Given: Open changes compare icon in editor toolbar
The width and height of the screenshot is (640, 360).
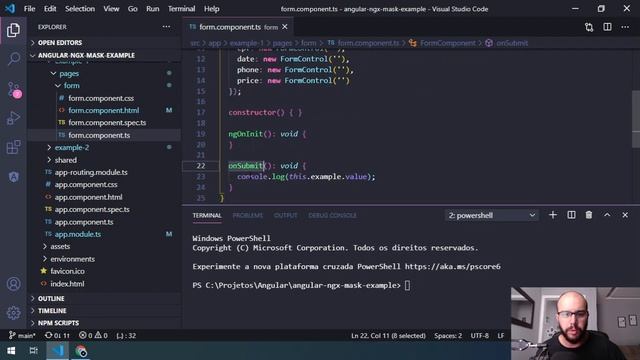Looking at the screenshot, I should [x=589, y=27].
